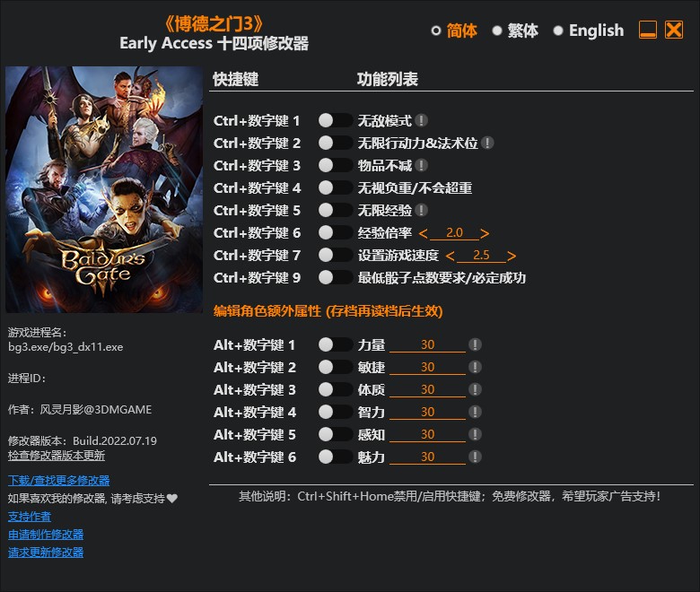Toggle the 魅力 attribute switch
This screenshot has height=592, width=700.
click(336, 457)
